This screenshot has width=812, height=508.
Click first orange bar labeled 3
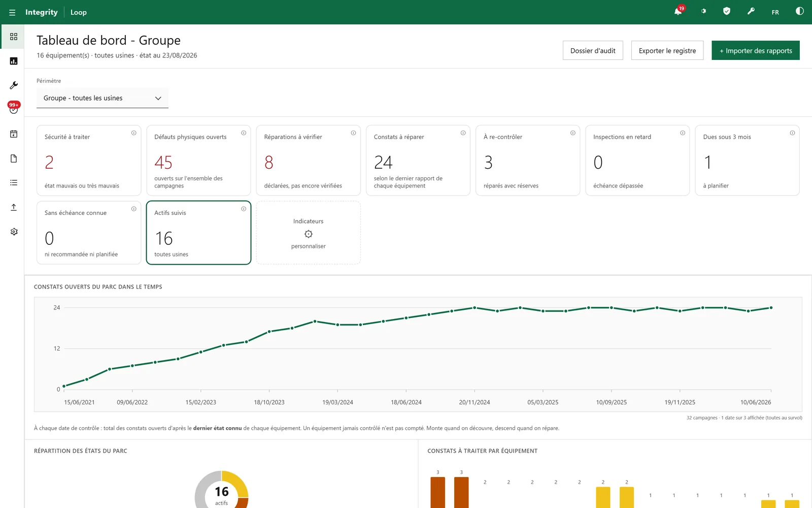[437, 492]
